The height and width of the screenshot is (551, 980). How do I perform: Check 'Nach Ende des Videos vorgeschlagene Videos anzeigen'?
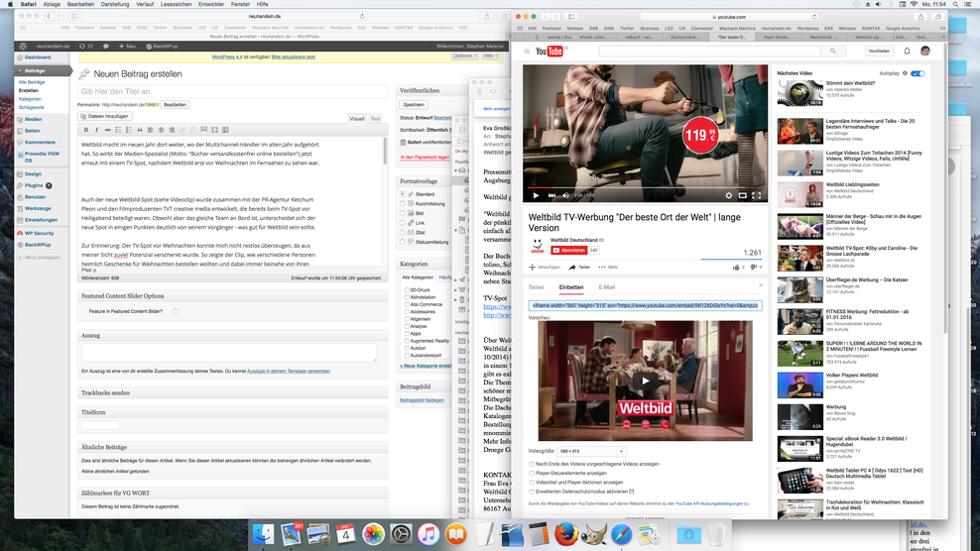pos(532,464)
